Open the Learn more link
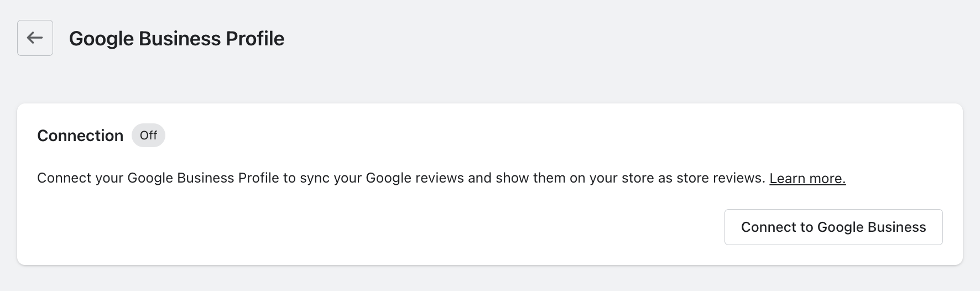980x291 pixels. tap(807, 178)
